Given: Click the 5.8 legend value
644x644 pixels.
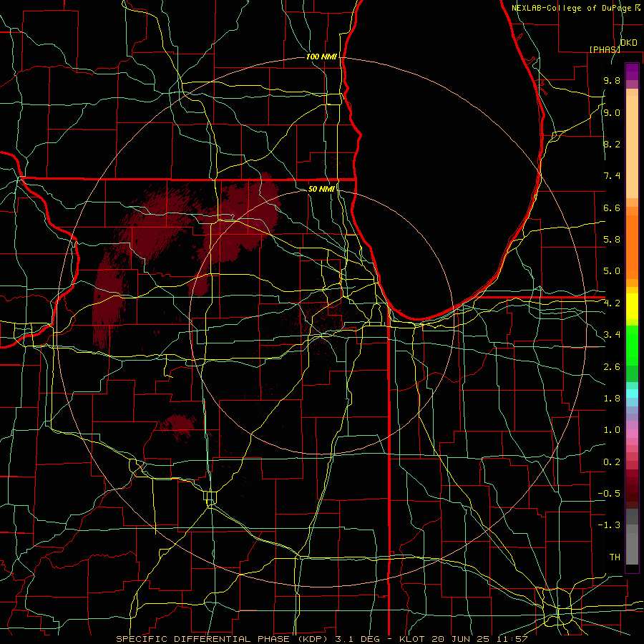Looking at the screenshot, I should pyautogui.click(x=612, y=240).
